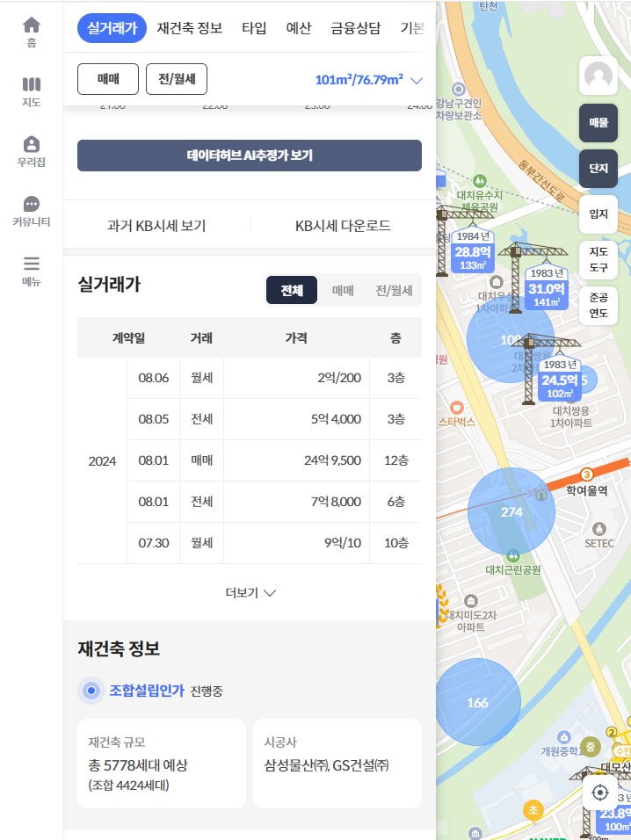631x840 pixels.
Task: Expand transactions with 더보기
Action: (250, 592)
